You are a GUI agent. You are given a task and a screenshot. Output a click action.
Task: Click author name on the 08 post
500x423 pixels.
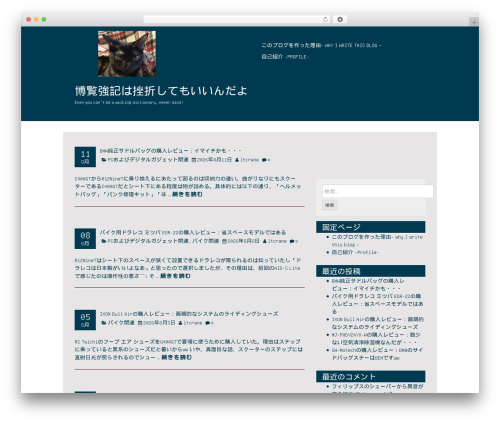coord(277,241)
